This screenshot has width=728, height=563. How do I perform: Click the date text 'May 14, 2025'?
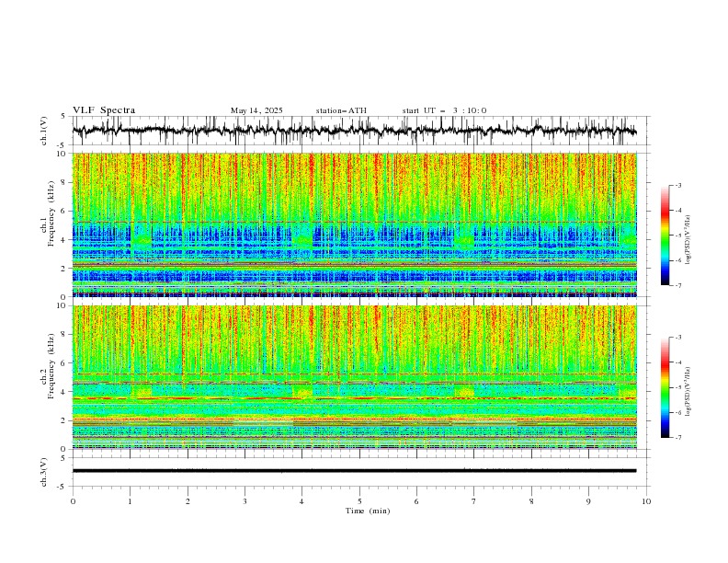[256, 110]
